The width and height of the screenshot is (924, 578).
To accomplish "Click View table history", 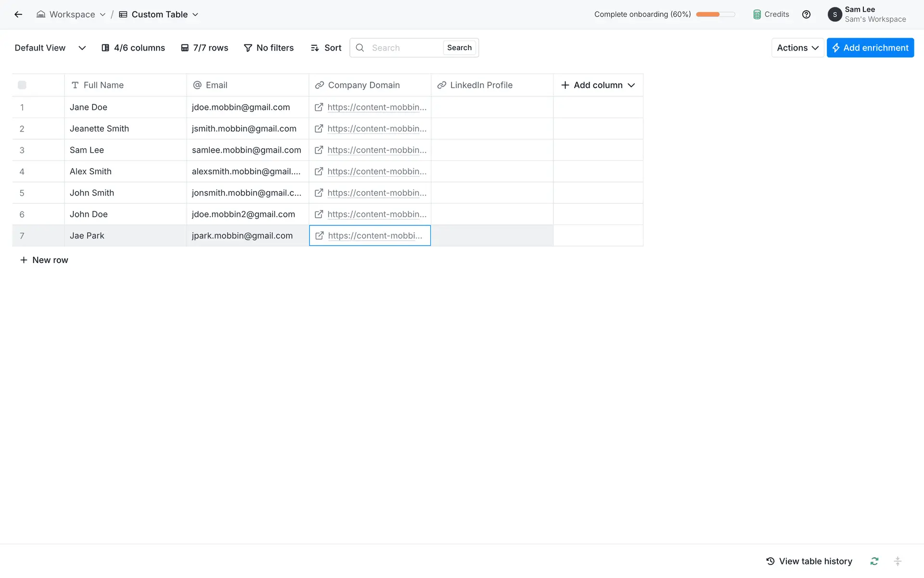I will point(809,561).
